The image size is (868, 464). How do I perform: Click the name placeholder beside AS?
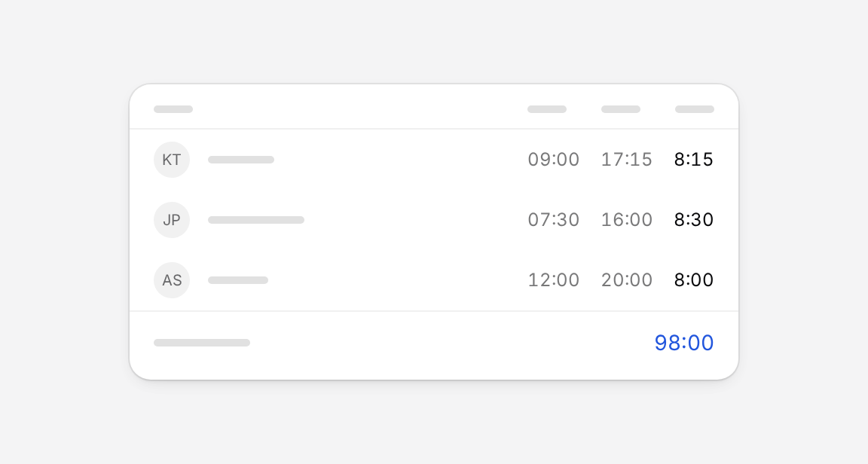[238, 280]
